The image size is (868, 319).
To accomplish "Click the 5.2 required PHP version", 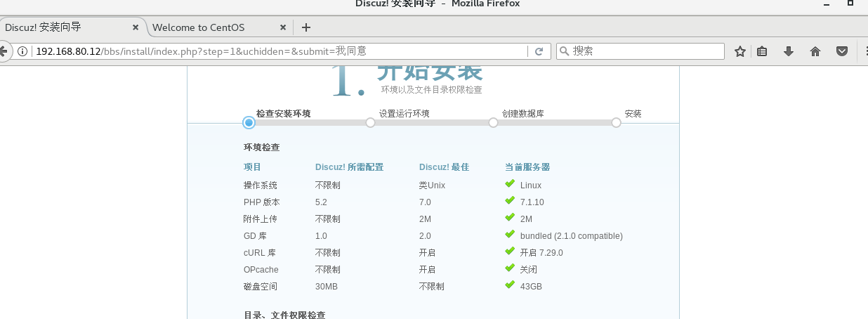I will tap(321, 202).
